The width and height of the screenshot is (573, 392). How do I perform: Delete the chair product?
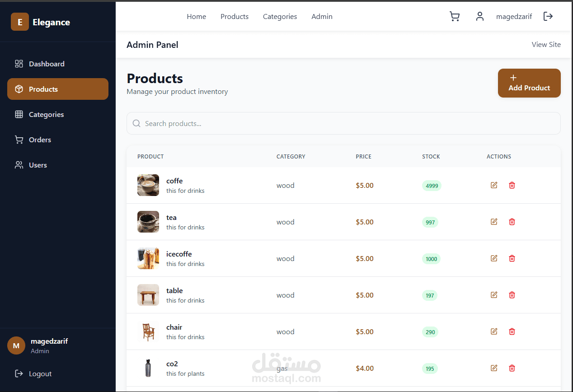512,331
